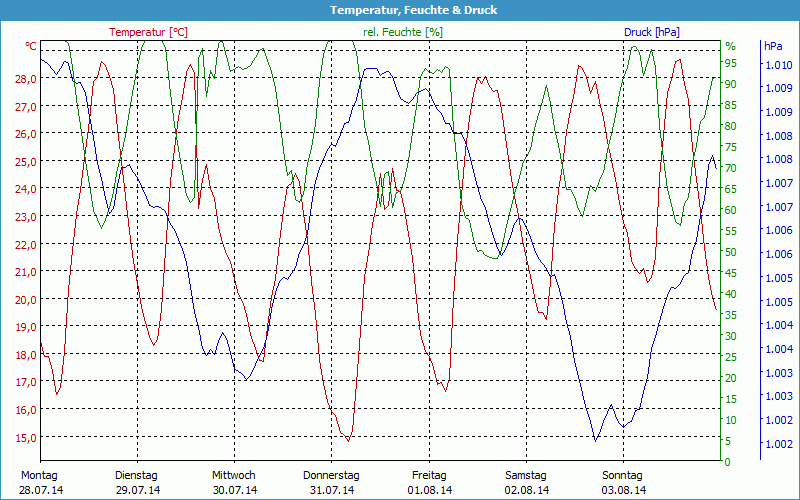Click the date label '30.07.14'

click(235, 490)
